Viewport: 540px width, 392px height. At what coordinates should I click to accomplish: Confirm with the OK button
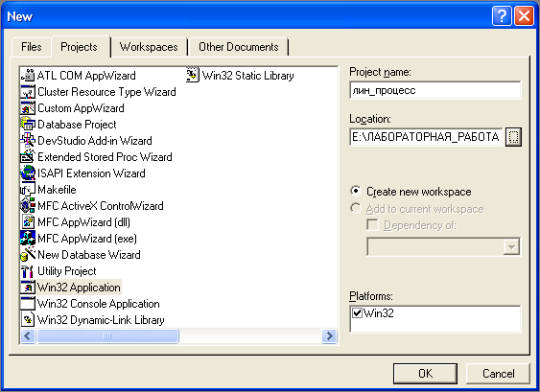tap(425, 374)
